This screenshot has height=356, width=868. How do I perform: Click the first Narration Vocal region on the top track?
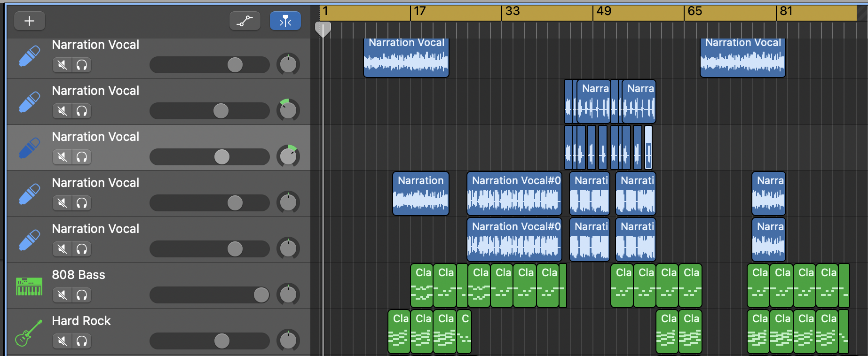pos(406,57)
